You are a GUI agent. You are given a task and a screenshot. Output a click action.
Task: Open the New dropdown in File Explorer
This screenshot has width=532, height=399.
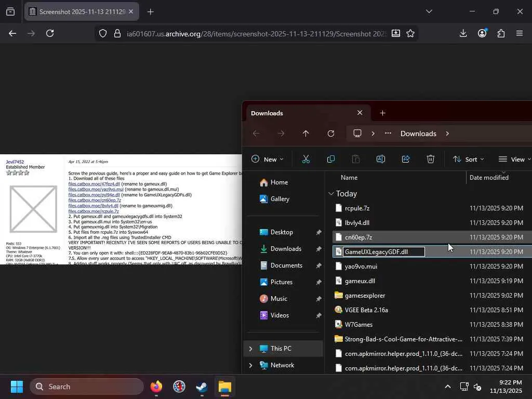(x=268, y=159)
